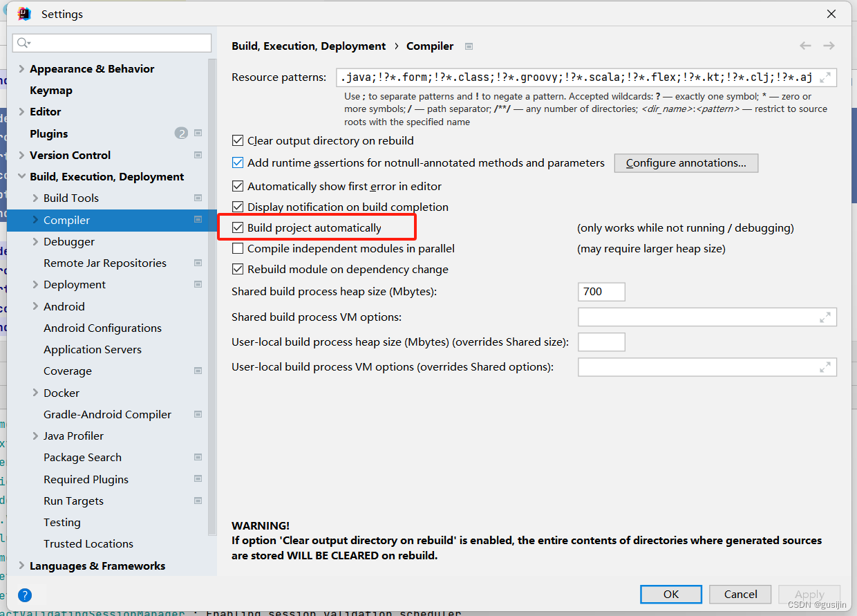Click the Shared build process VM options field

(x=707, y=317)
